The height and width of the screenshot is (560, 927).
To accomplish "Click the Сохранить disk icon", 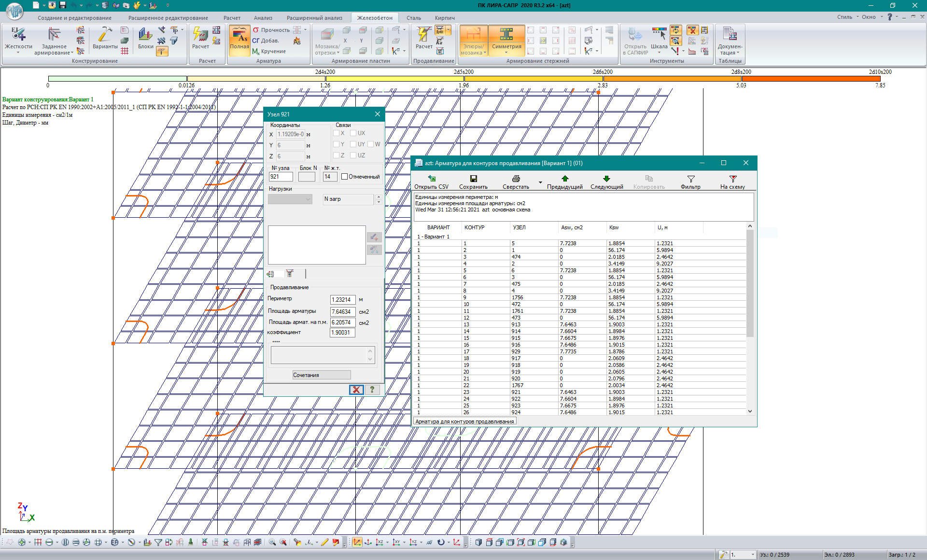I will pyautogui.click(x=473, y=179).
